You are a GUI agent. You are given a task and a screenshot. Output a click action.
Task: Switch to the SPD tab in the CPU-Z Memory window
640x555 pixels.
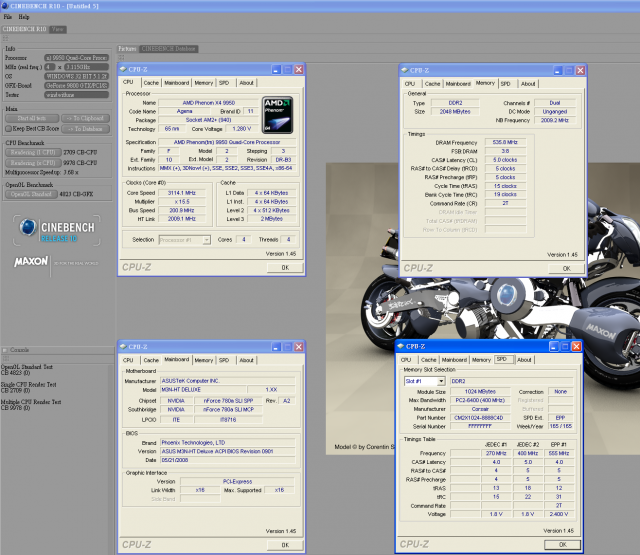coord(506,84)
